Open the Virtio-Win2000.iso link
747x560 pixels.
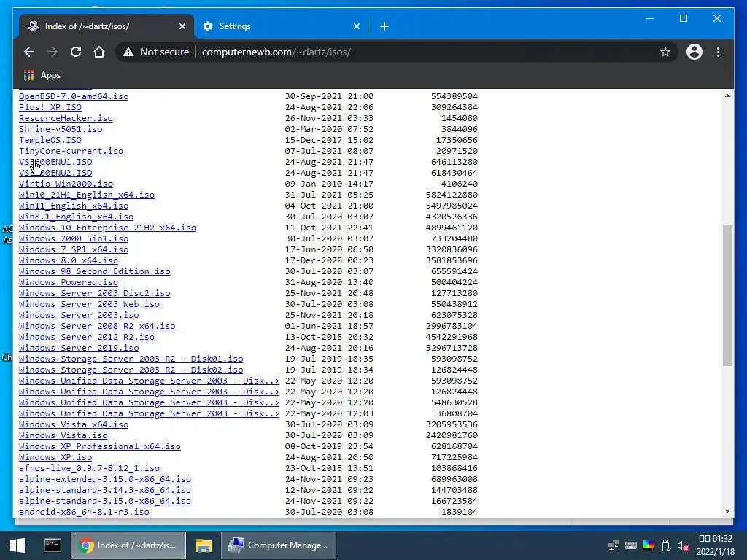tap(66, 184)
